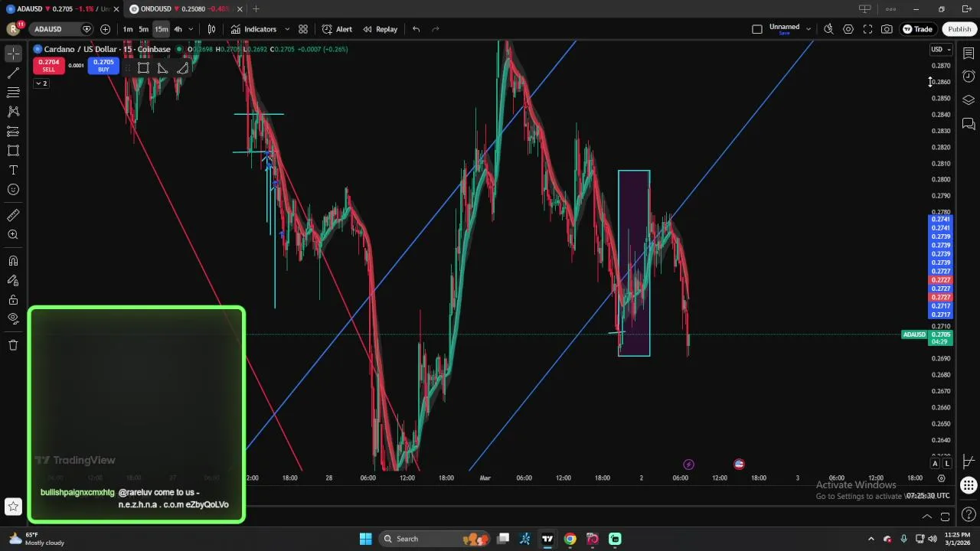Expand the timeframe interval dropdown

click(191, 29)
